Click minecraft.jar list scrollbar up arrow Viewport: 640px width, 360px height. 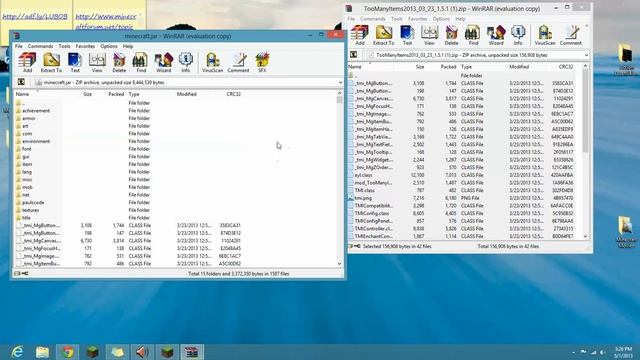[x=340, y=93]
